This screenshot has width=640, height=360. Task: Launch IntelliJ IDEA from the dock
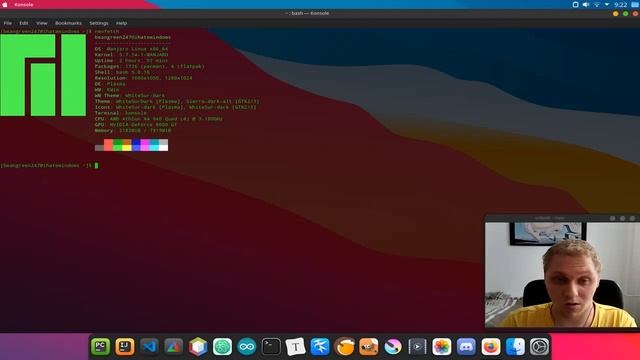coord(124,347)
